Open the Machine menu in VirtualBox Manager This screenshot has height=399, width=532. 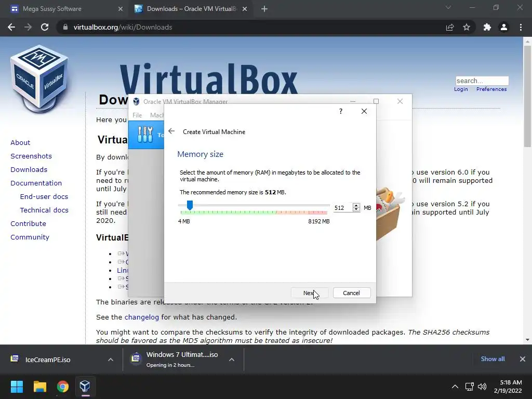[156, 115]
